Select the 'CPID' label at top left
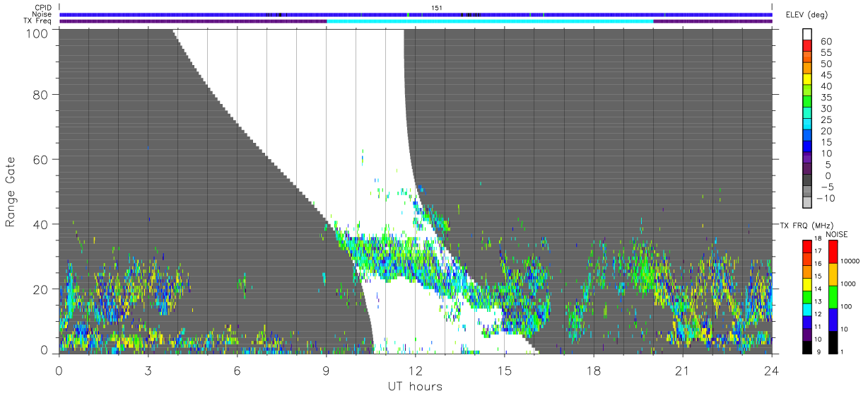 tap(44, 8)
